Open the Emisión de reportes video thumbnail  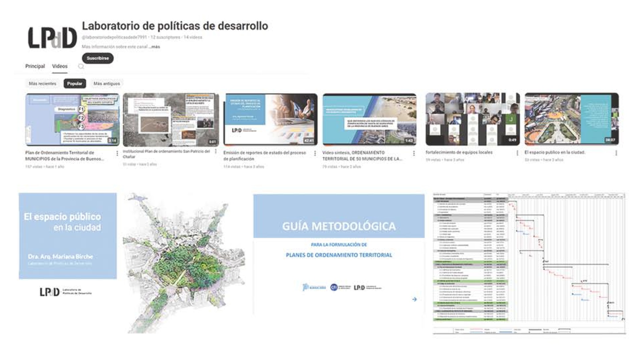[x=270, y=119]
